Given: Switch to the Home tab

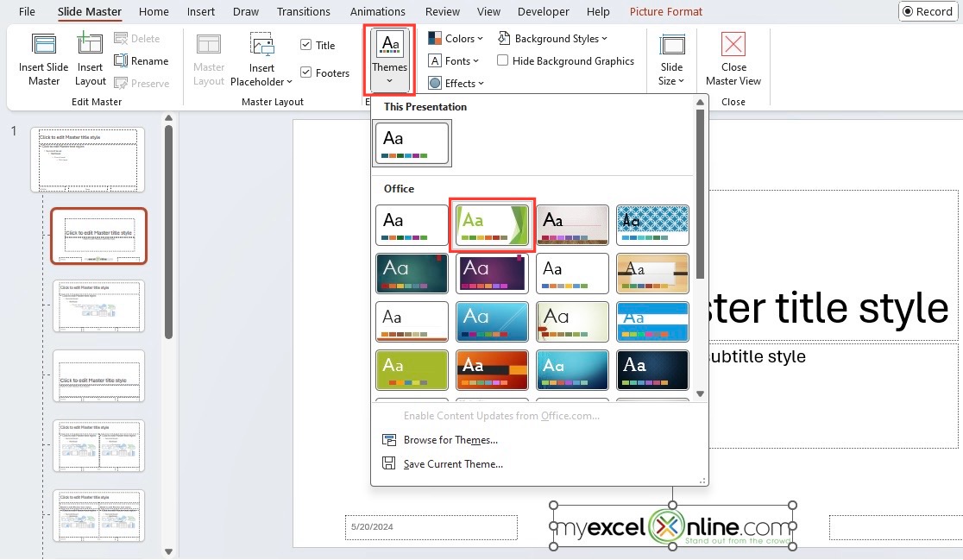Looking at the screenshot, I should point(154,12).
